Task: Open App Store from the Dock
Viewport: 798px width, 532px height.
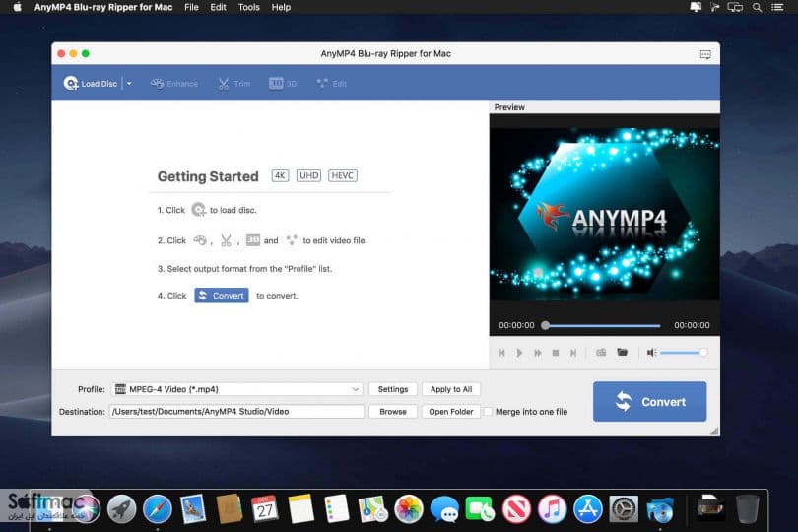Action: click(588, 508)
